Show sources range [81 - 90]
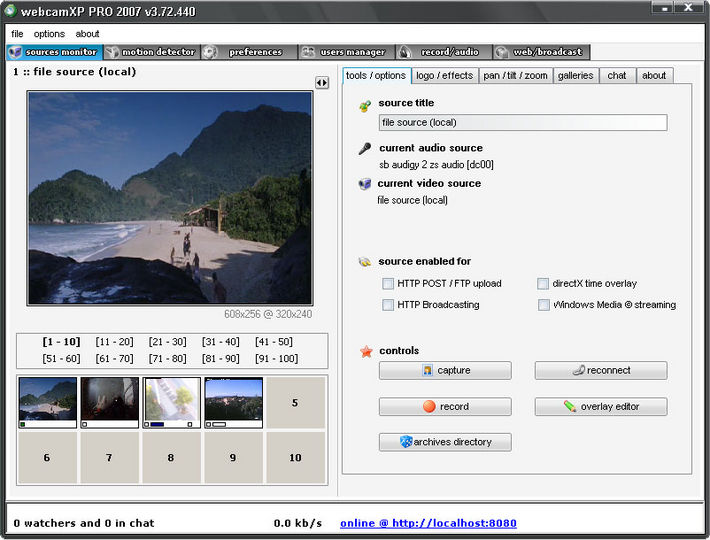Image resolution: width=710 pixels, height=540 pixels. point(221,358)
